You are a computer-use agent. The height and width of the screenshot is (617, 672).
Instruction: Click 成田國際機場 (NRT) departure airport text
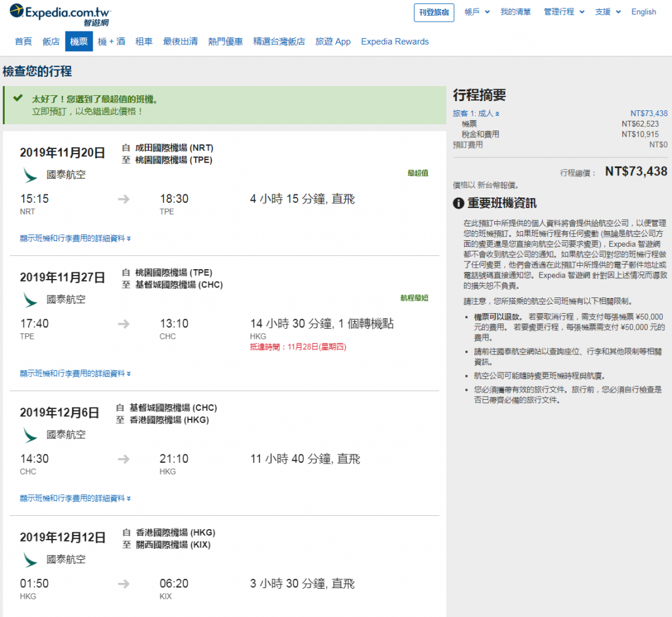[x=174, y=148]
